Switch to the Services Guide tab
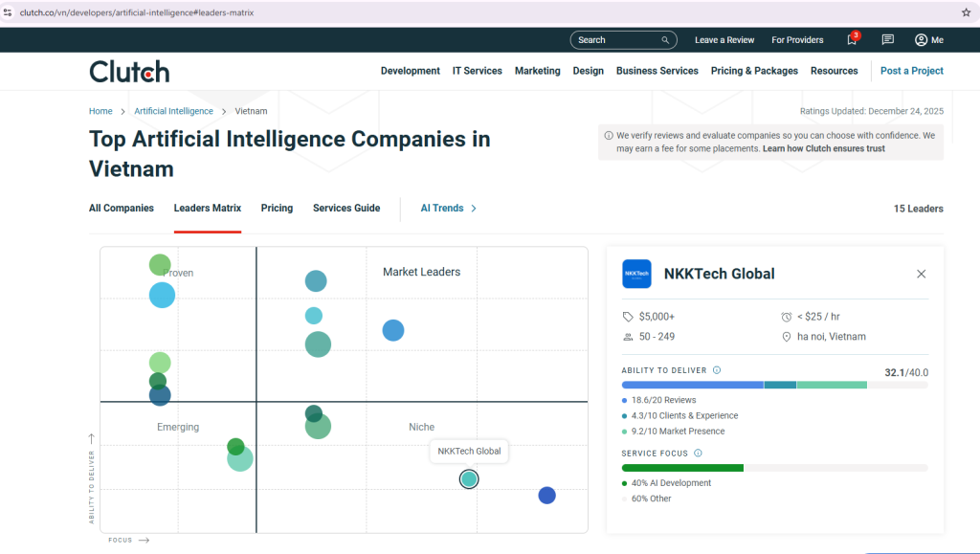 point(346,208)
